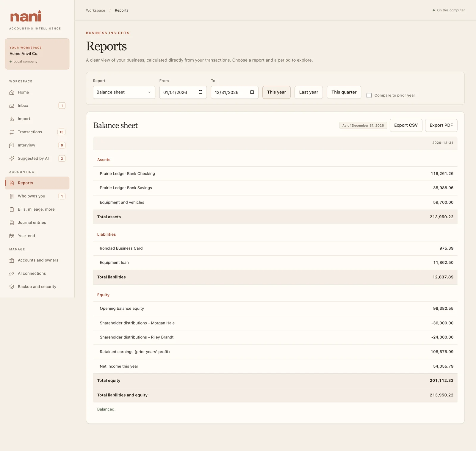The width and height of the screenshot is (476, 451).
Task: Open the To date calendar picker icon
Action: tap(252, 92)
